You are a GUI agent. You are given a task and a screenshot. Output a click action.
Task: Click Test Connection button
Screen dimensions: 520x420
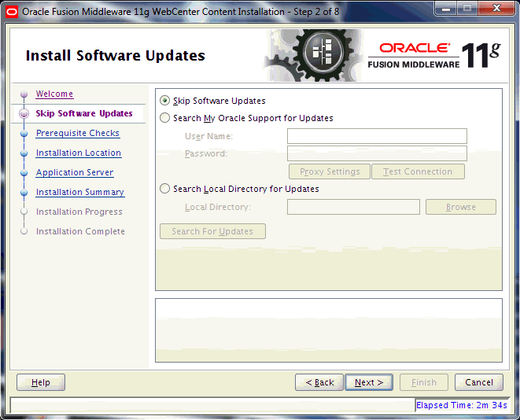tap(418, 171)
